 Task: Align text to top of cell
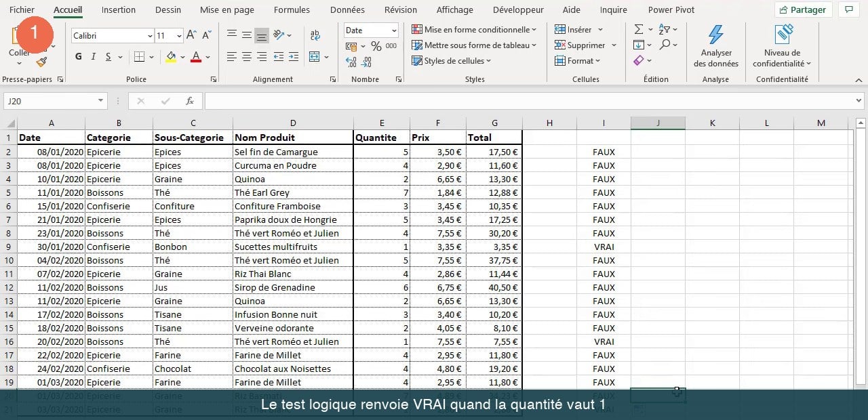pyautogui.click(x=232, y=35)
